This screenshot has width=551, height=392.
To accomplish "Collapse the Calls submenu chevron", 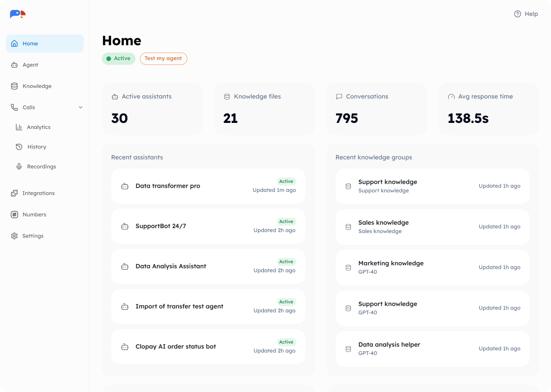I will click(x=81, y=107).
